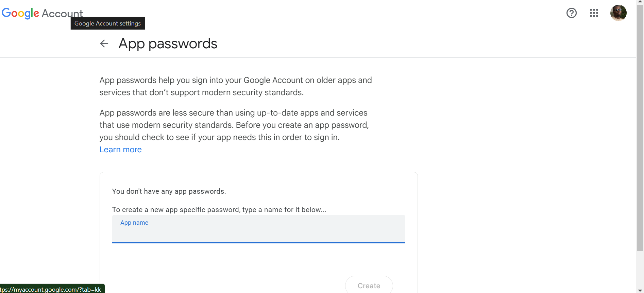Click the 'You don't have any app passwords' text
Image resolution: width=644 pixels, height=293 pixels.
pos(169,191)
